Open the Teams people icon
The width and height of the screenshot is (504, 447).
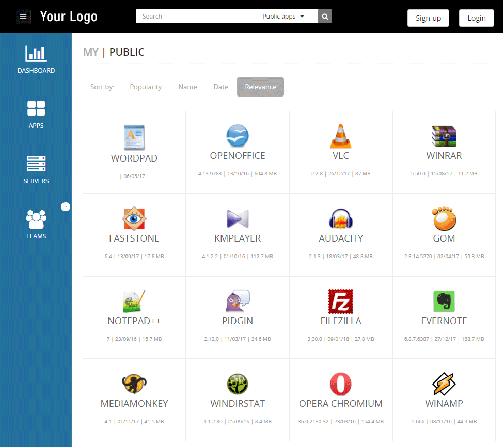click(x=36, y=219)
